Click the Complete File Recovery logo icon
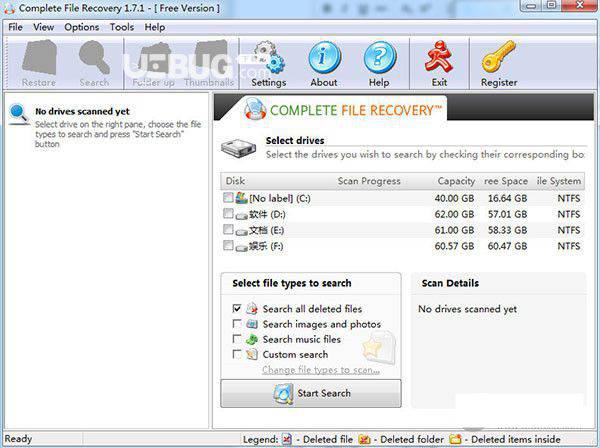The height and width of the screenshot is (448, 600). click(255, 109)
